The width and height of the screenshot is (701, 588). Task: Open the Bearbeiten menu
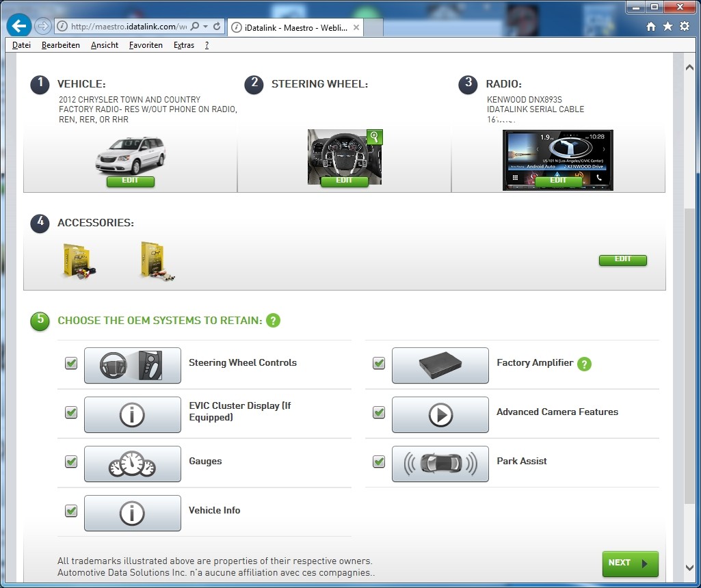pos(61,45)
